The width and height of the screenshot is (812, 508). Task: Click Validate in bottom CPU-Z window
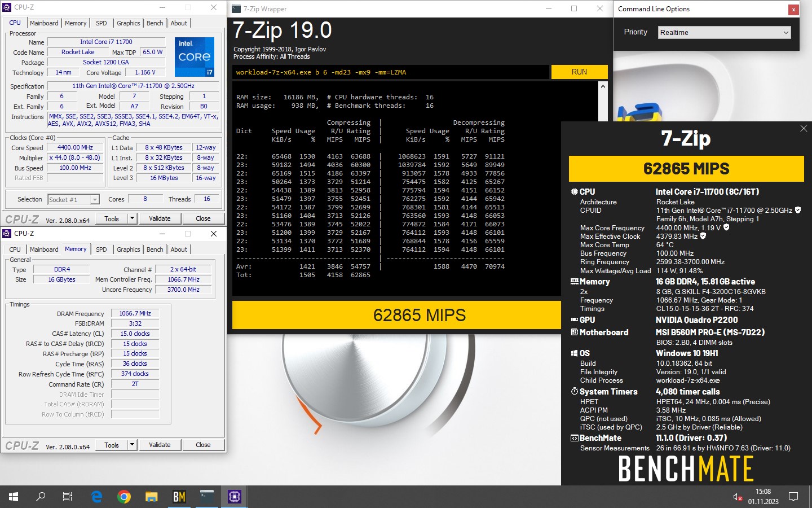point(160,445)
